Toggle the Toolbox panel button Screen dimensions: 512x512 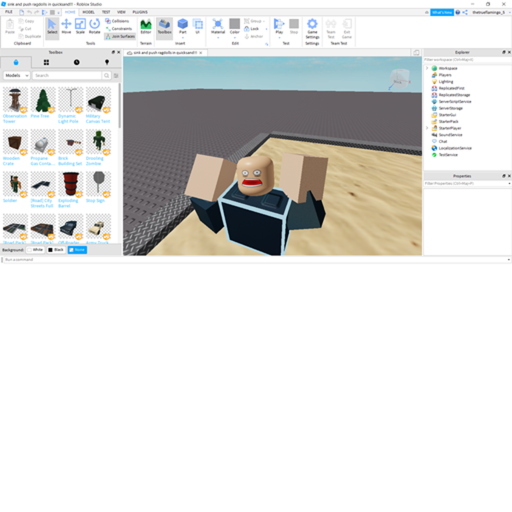(165, 26)
